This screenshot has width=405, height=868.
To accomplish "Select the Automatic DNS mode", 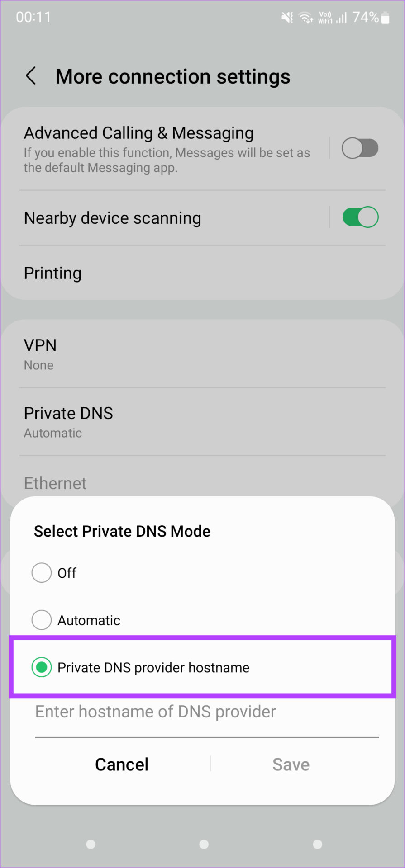I will (x=42, y=620).
